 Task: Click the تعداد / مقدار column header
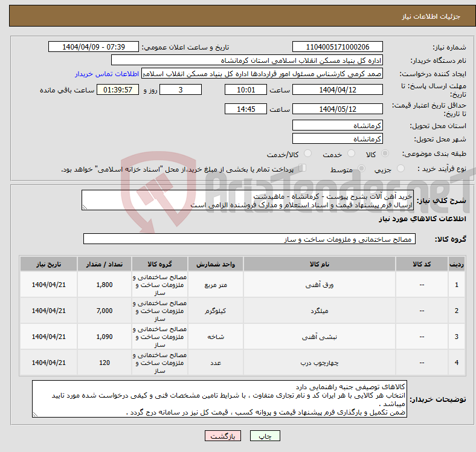coord(105,264)
